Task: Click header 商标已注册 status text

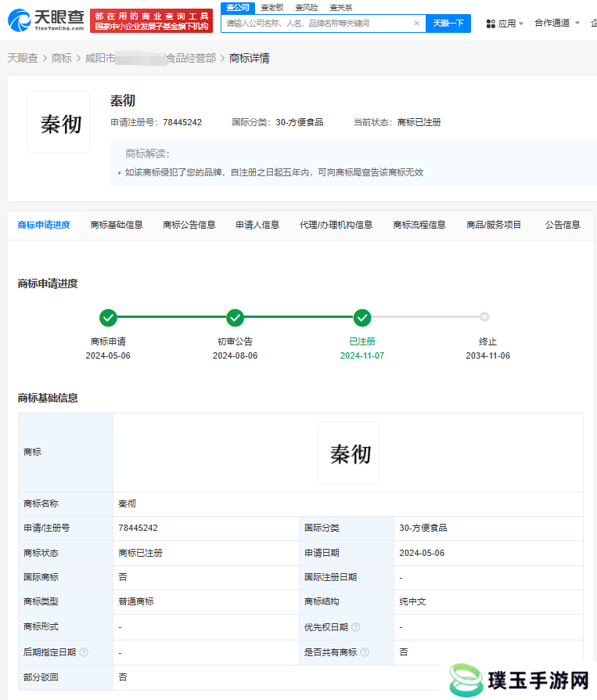Action: pyautogui.click(x=419, y=122)
